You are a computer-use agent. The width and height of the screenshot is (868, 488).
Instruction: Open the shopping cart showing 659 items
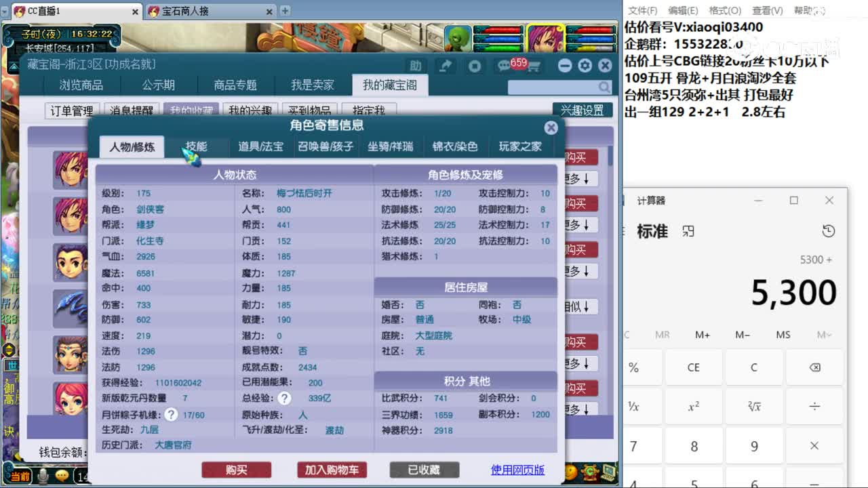coord(534,66)
